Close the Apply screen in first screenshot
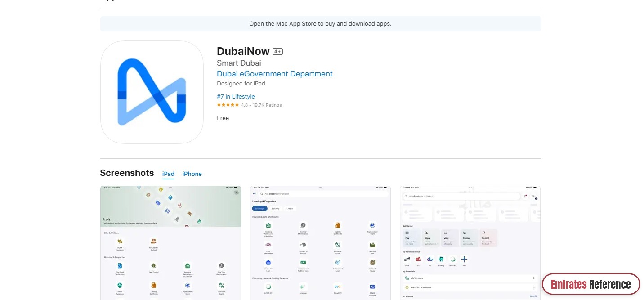 point(237,193)
